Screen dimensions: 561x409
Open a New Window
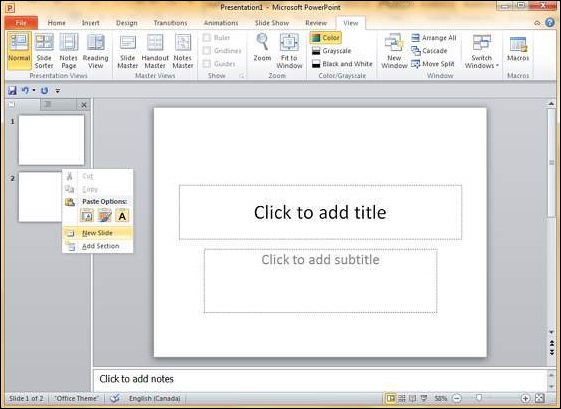394,51
